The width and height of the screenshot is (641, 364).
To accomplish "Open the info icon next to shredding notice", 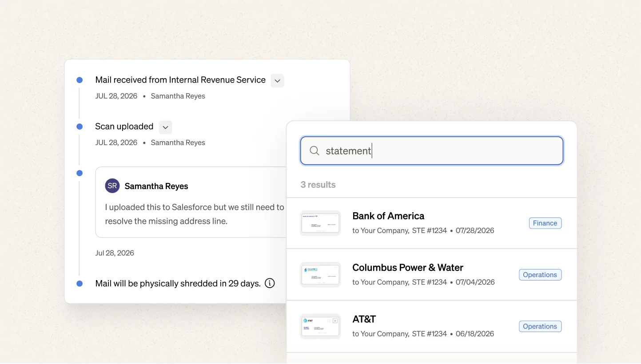I will point(270,283).
